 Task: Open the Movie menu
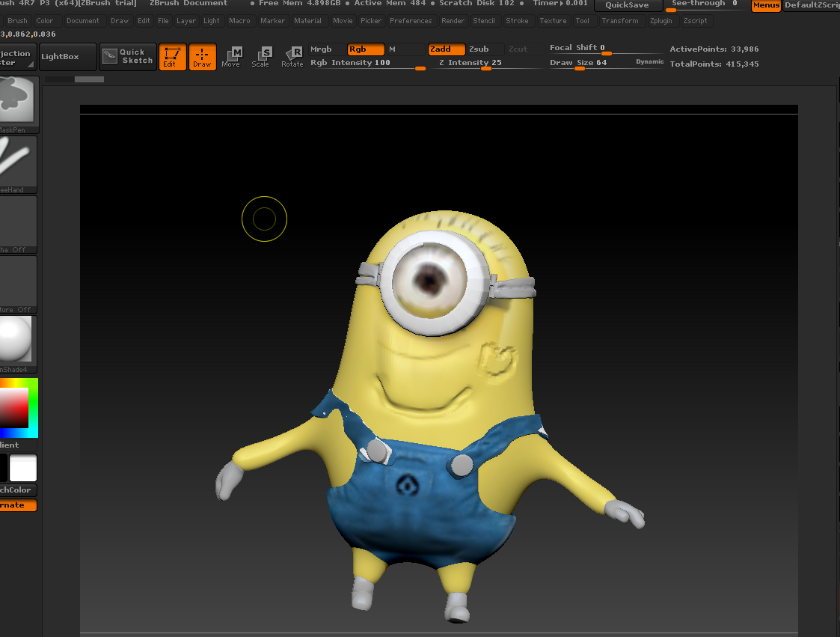pos(343,21)
